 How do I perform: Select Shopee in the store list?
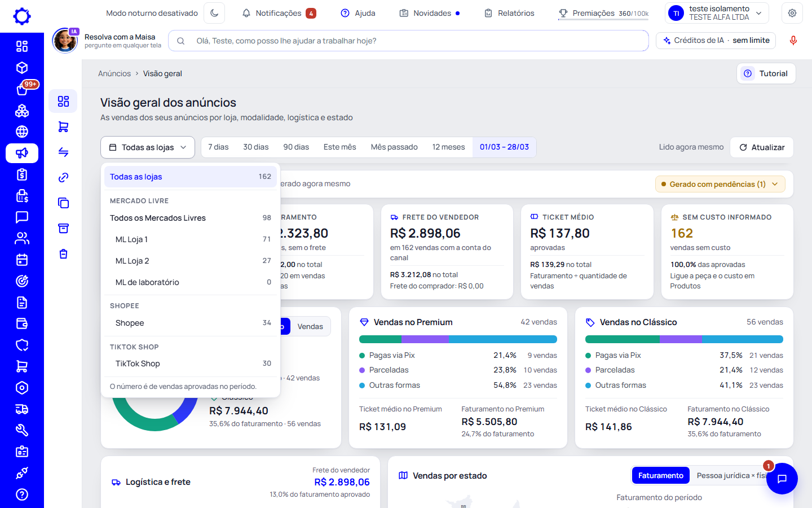click(x=191, y=323)
